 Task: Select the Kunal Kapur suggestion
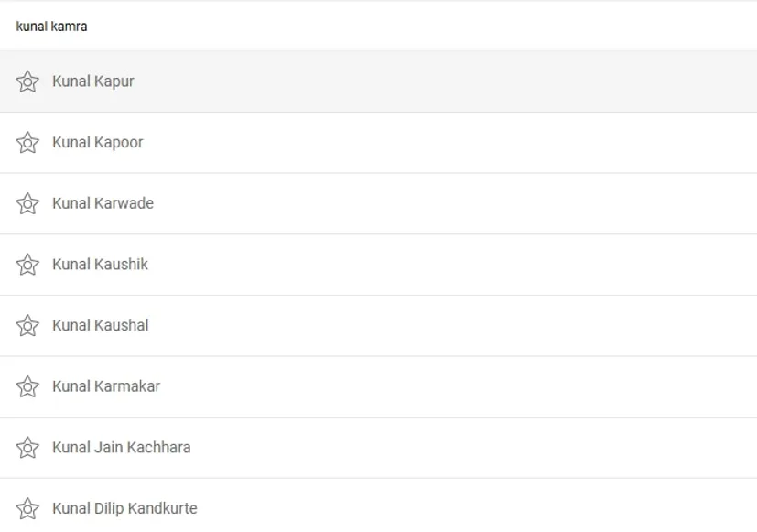pos(93,81)
